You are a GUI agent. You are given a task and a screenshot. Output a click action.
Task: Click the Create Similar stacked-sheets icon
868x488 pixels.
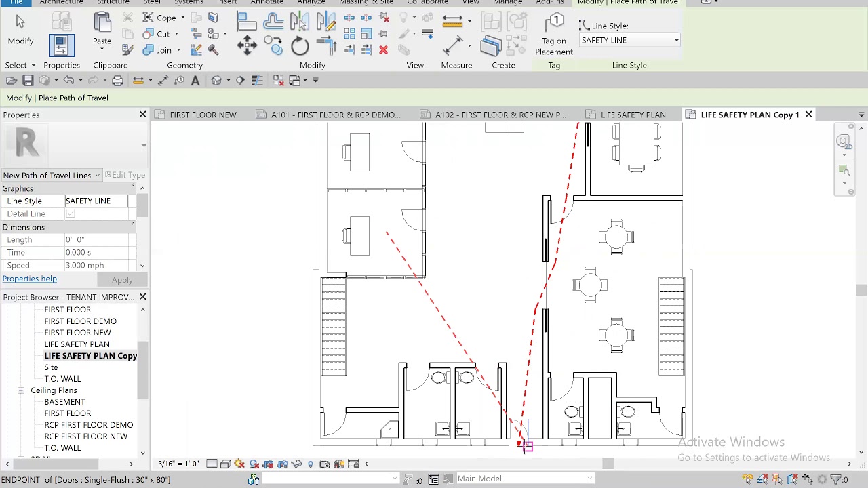[490, 45]
